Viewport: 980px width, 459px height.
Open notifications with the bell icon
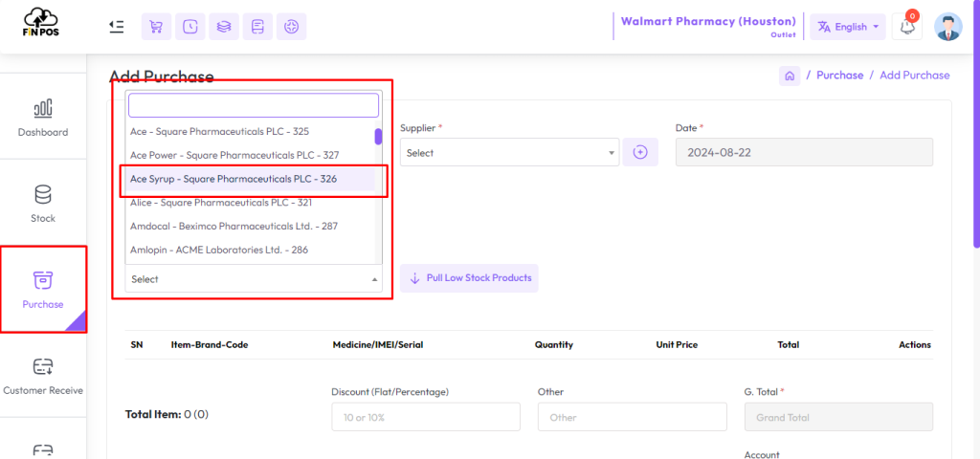point(907,27)
